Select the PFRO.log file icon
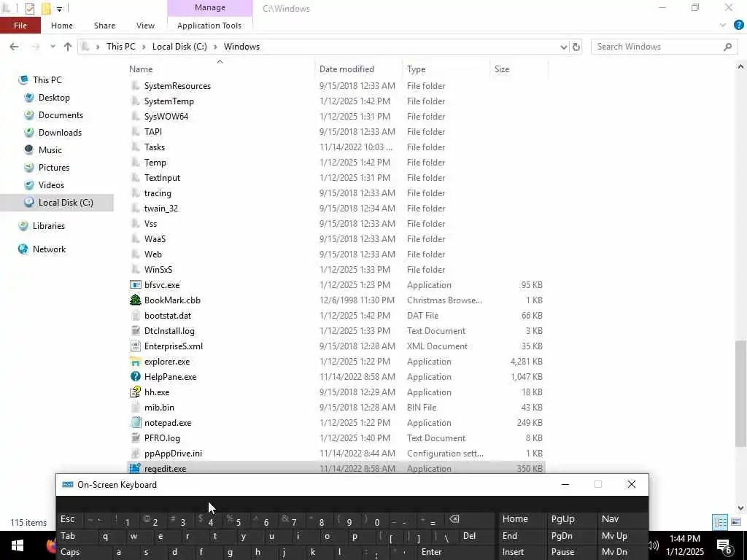Screen dimensions: 747x560 point(135,438)
